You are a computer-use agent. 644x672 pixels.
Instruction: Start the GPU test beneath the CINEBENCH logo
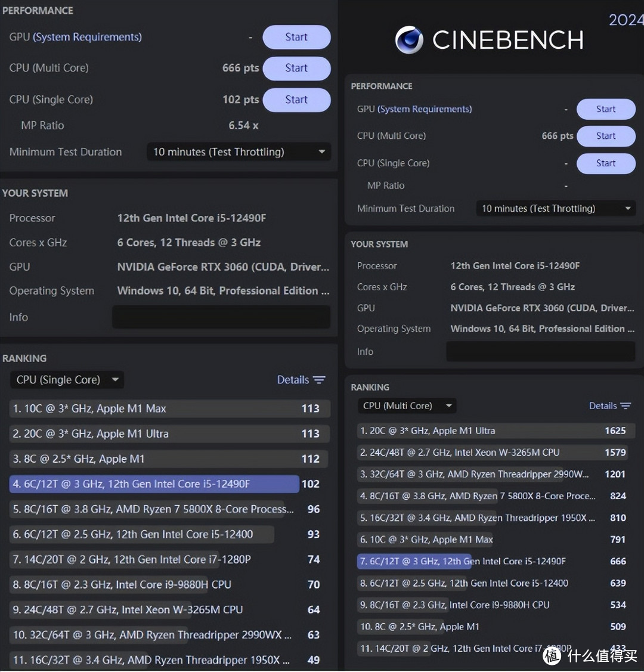605,109
